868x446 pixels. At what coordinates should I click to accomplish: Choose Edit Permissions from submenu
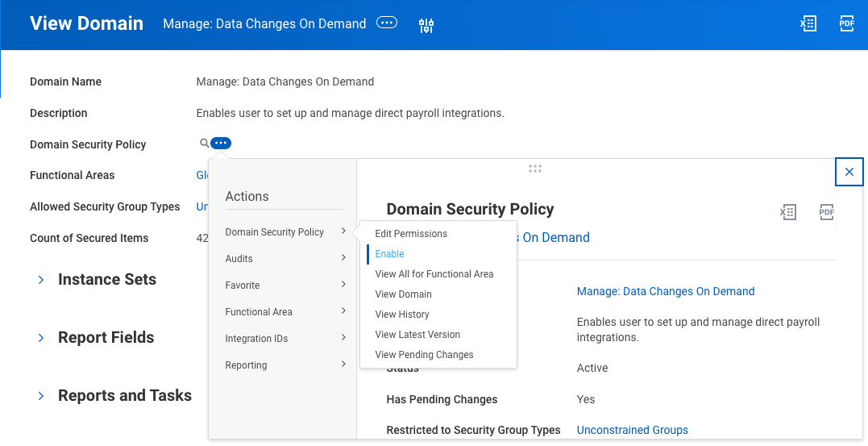(x=411, y=234)
